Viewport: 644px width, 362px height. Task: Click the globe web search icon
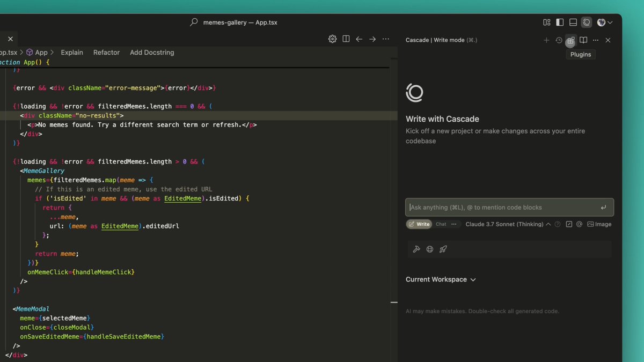click(430, 249)
